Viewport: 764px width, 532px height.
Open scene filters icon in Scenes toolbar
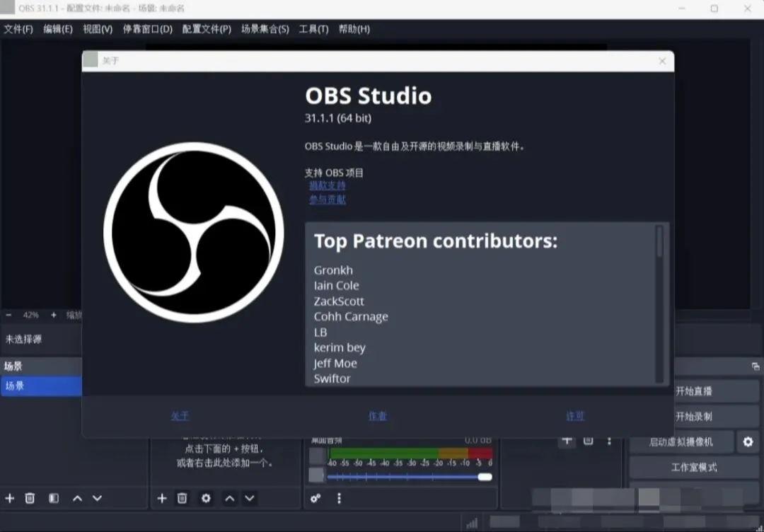(x=54, y=498)
